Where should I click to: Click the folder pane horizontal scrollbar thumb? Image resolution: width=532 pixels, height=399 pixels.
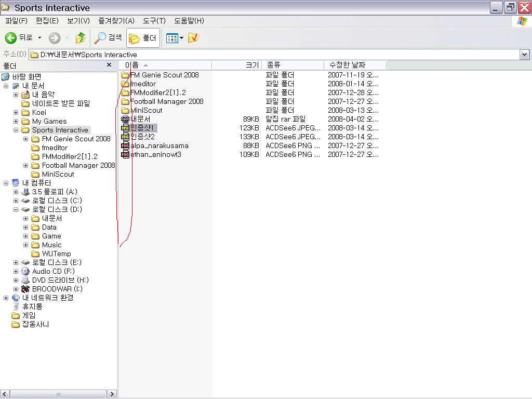(x=58, y=394)
